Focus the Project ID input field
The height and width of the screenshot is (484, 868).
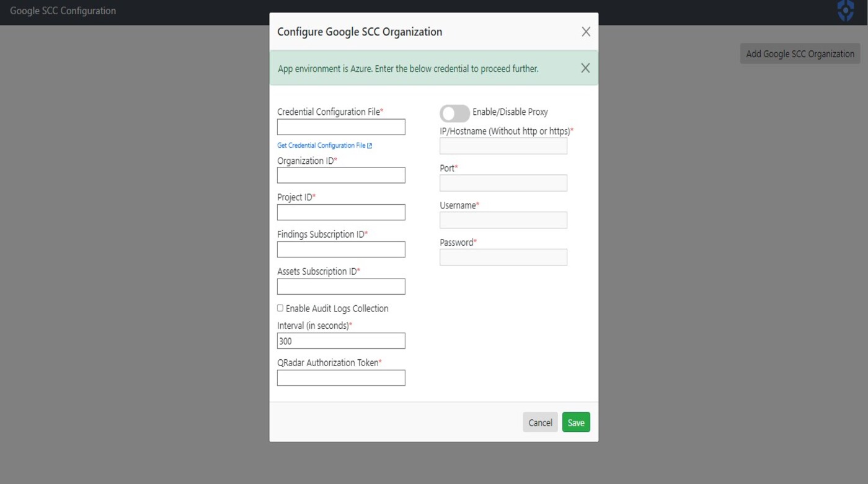[x=341, y=212]
